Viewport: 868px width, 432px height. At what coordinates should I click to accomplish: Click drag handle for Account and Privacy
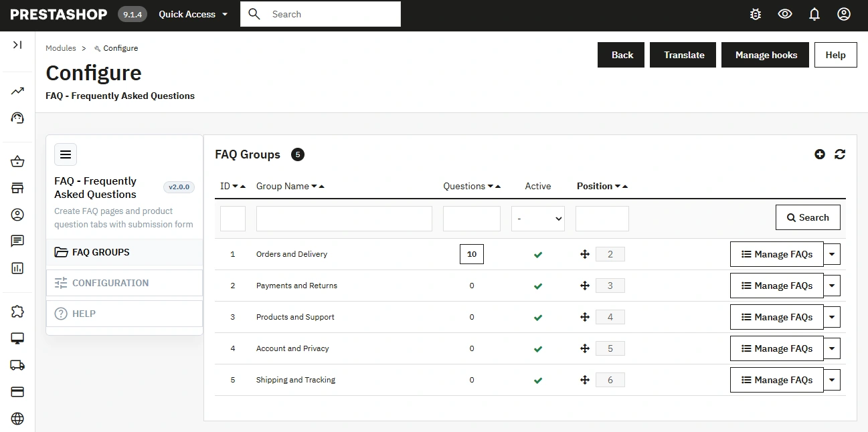[584, 348]
